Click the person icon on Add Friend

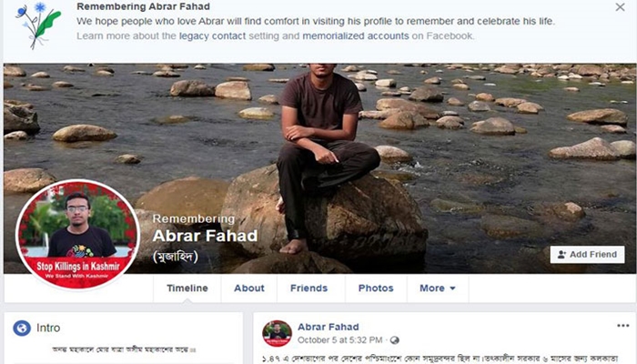pos(561,255)
